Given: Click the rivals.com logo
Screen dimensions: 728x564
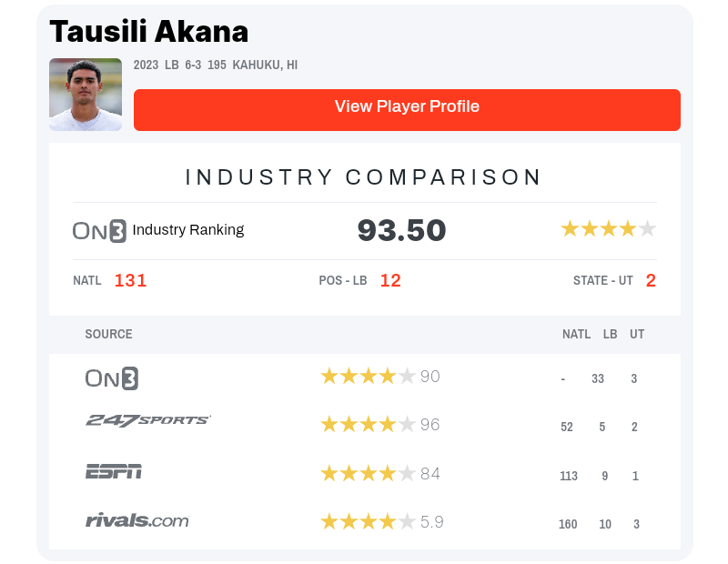Looking at the screenshot, I should 137,521.
